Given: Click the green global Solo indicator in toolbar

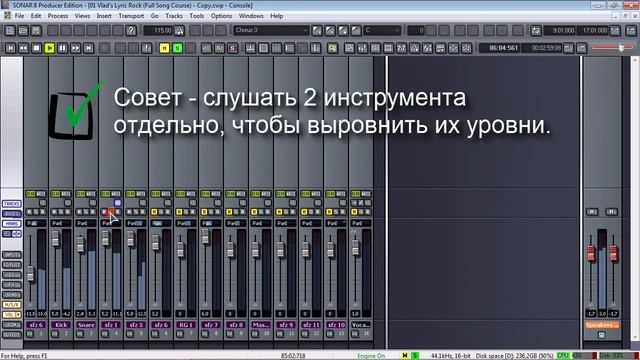Looking at the screenshot, I should tap(177, 48).
